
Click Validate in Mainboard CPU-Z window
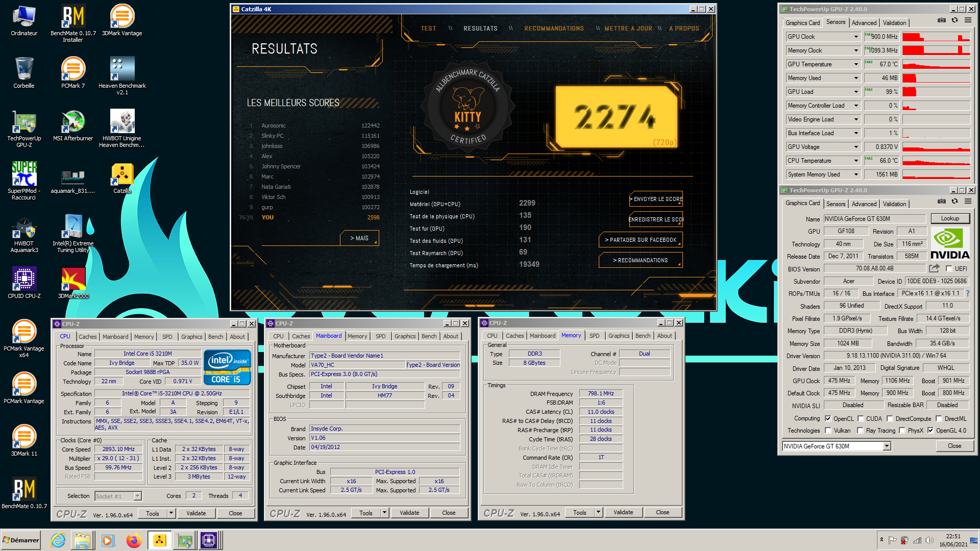409,513
